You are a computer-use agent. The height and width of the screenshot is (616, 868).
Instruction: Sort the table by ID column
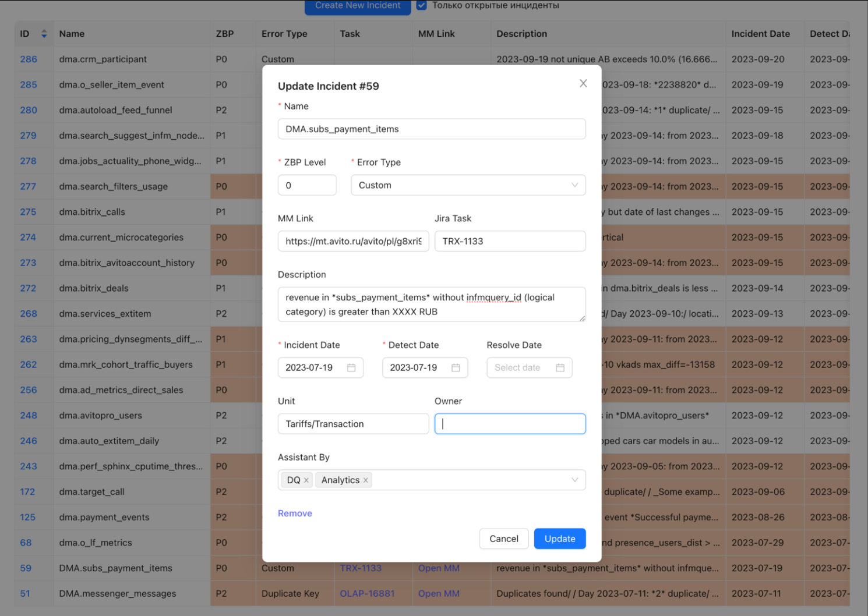(44, 34)
